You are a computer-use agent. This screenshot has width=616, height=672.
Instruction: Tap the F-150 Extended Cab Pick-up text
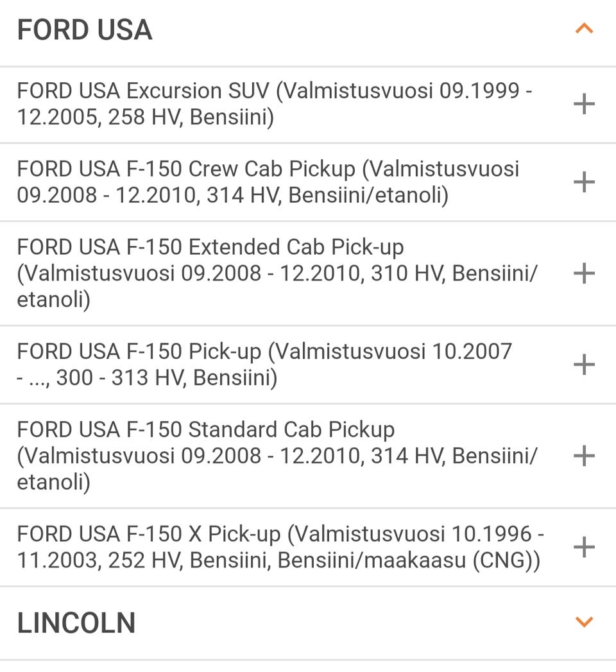(x=210, y=248)
